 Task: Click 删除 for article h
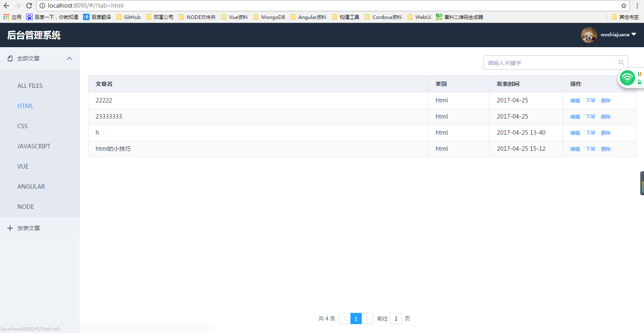[x=606, y=133]
